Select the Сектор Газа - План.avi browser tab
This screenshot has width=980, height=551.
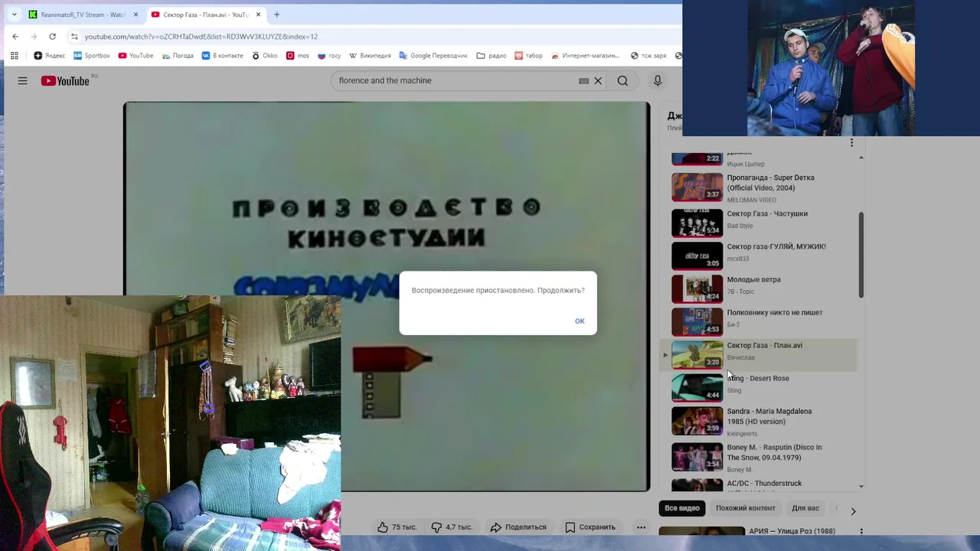(205, 15)
